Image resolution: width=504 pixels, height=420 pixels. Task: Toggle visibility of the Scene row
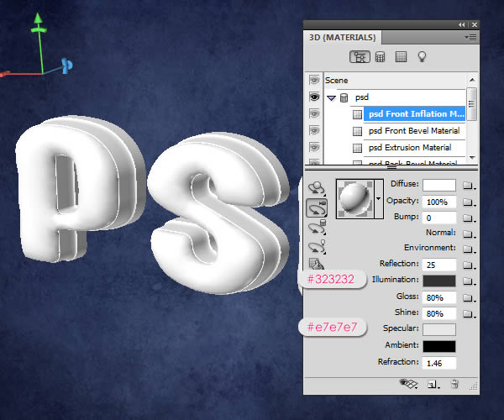(314, 80)
